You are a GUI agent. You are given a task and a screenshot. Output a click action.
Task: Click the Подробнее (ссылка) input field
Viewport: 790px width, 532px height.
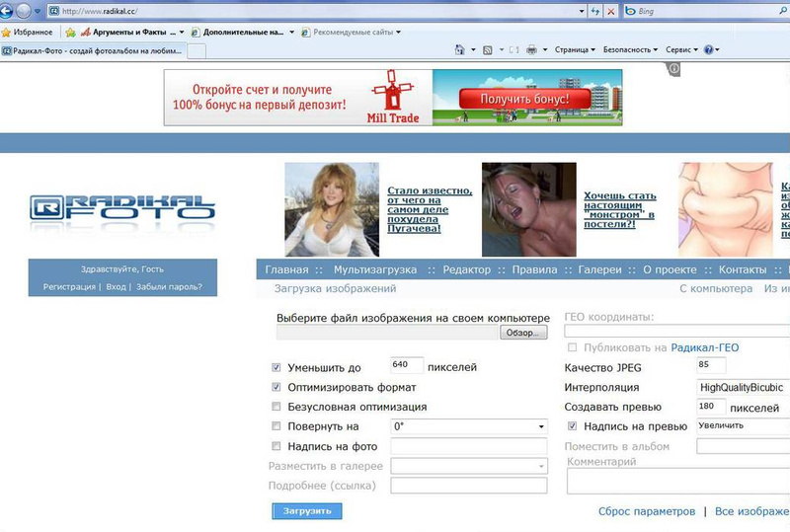tap(468, 486)
